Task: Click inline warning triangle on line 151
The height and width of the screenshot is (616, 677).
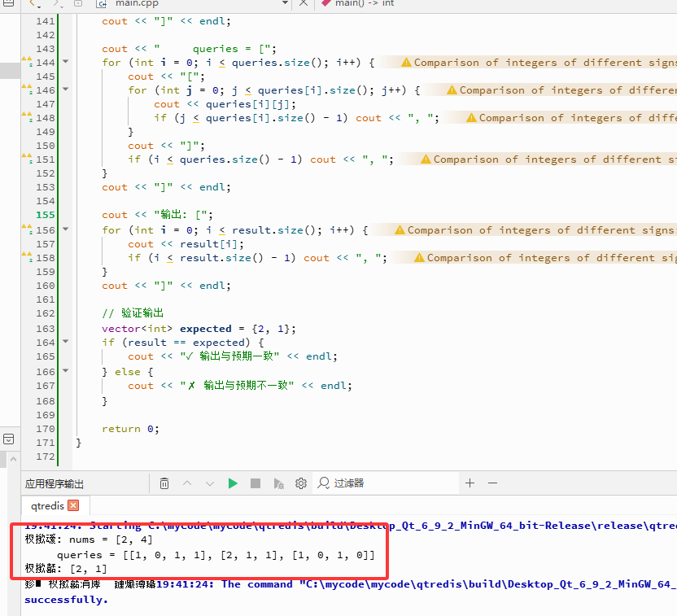Action: click(426, 159)
